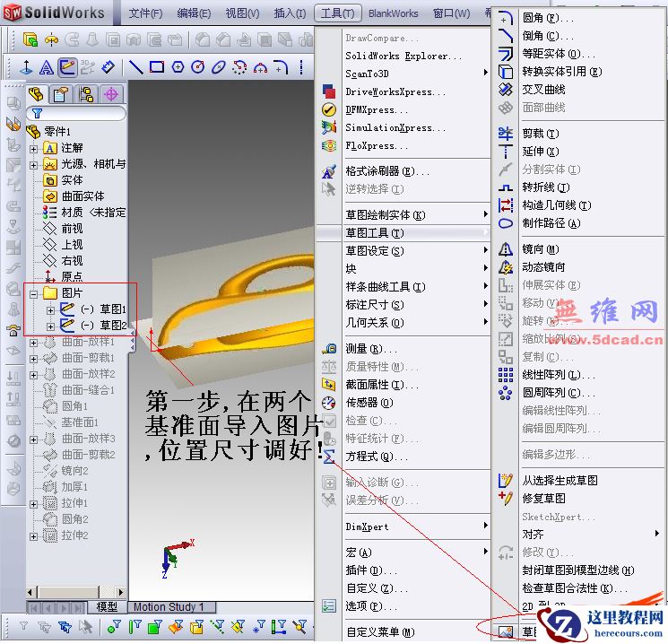Toggle the filter vertices button in bottom toolbar
Viewport: 668px width, 644px height.
click(114, 627)
